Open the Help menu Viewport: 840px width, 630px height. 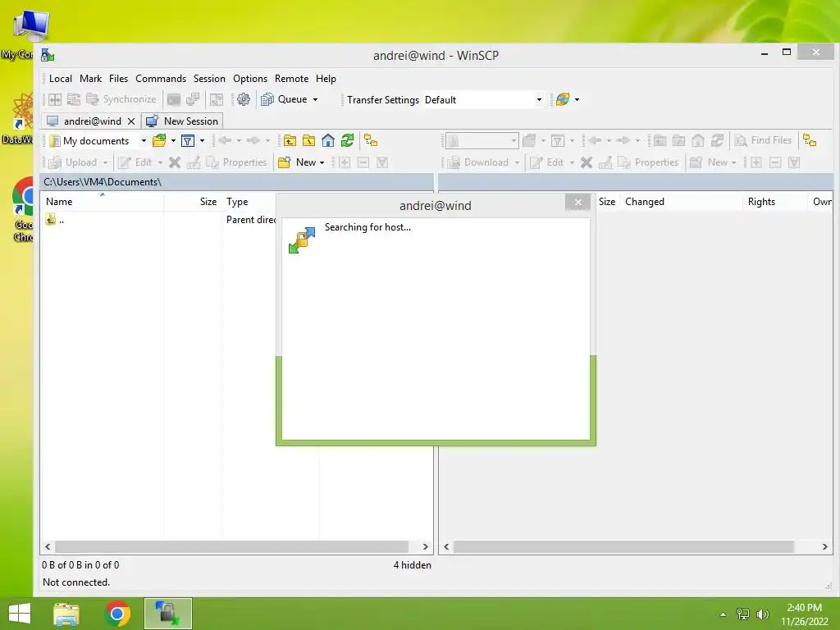[326, 79]
